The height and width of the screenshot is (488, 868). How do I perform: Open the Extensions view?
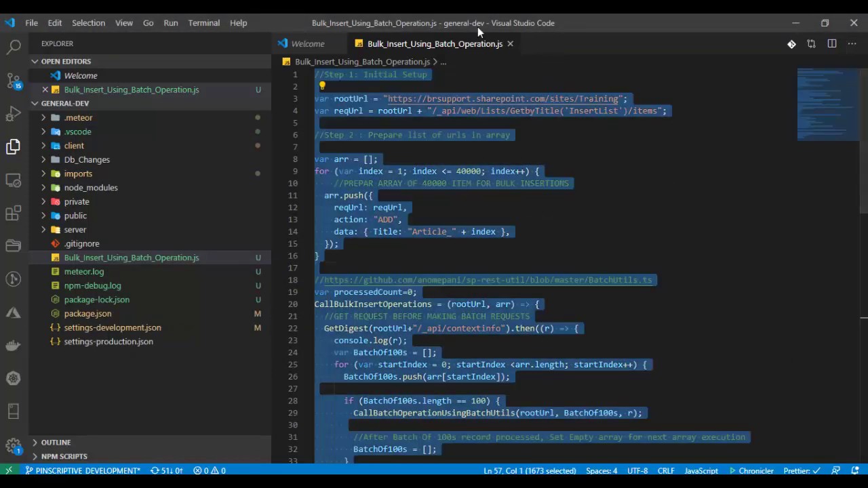[x=14, y=213]
